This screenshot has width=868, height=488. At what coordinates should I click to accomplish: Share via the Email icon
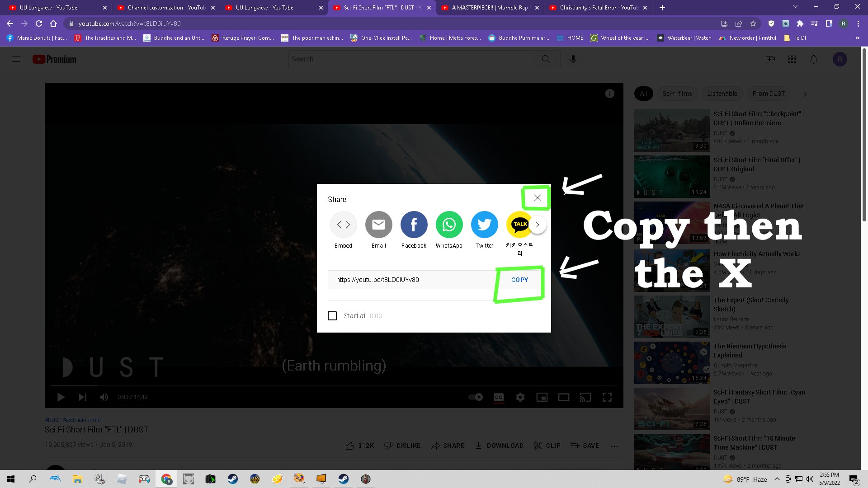click(x=378, y=225)
